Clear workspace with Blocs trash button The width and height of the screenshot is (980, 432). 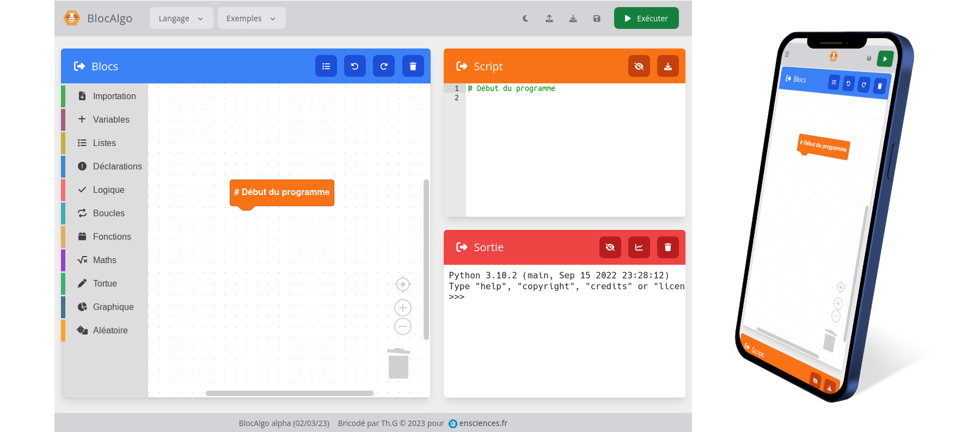coord(413,66)
